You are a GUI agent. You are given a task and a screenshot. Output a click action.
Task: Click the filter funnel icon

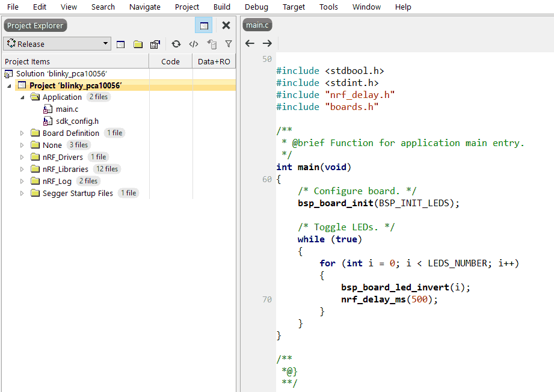229,44
